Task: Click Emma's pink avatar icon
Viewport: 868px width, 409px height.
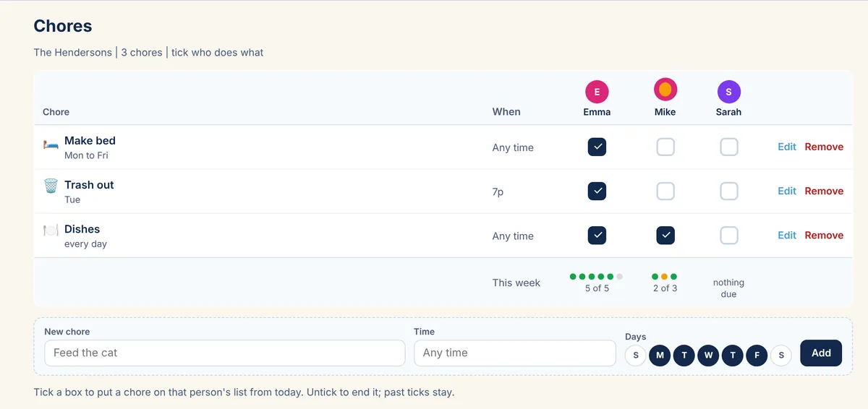Action: (x=597, y=92)
